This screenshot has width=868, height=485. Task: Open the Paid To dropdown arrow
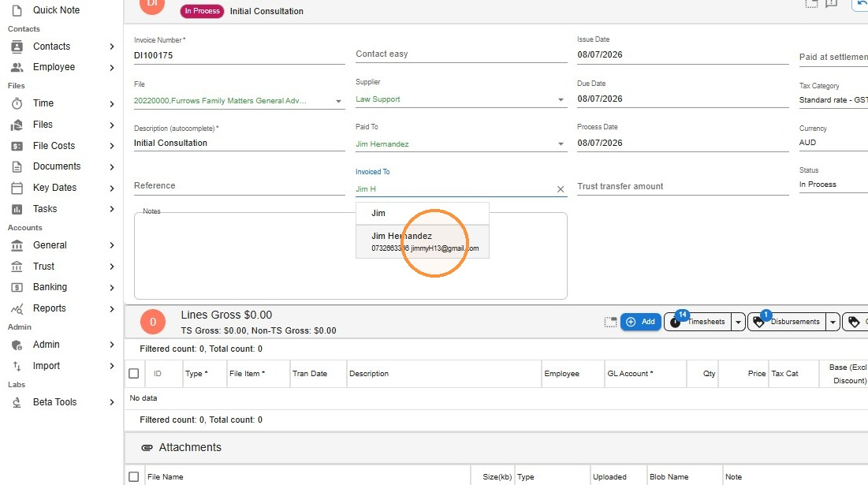[561, 144]
